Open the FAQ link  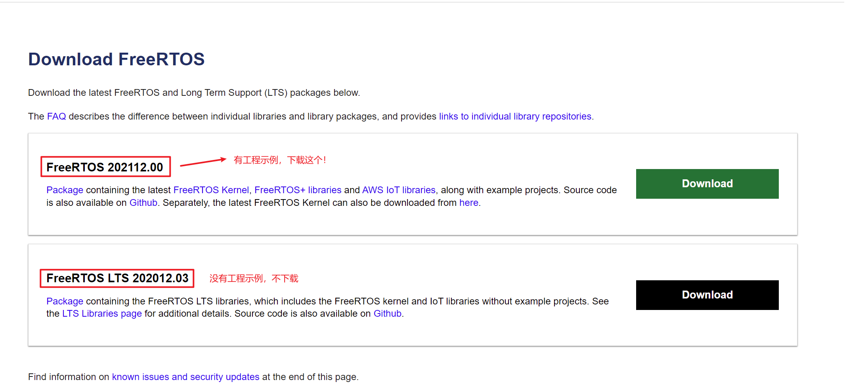pos(56,116)
